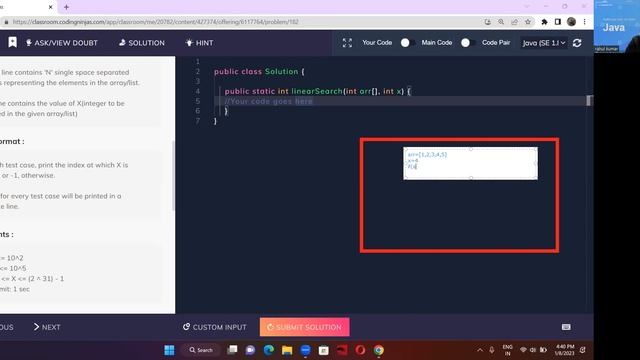Close the current browser tab

coord(51,7)
